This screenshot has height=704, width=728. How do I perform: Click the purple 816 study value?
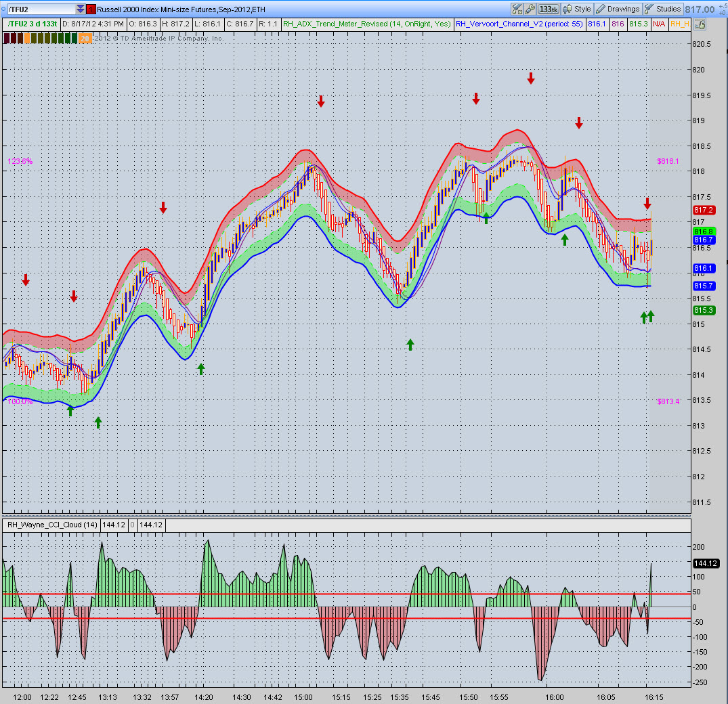coord(618,24)
